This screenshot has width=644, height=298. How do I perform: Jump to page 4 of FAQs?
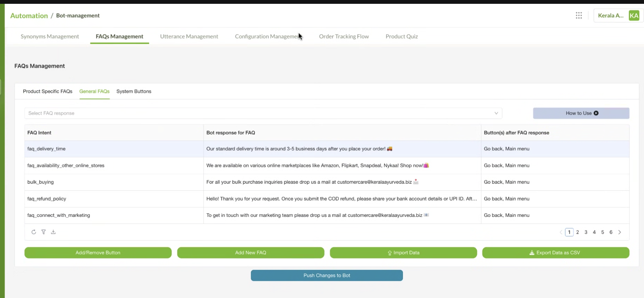(x=594, y=232)
